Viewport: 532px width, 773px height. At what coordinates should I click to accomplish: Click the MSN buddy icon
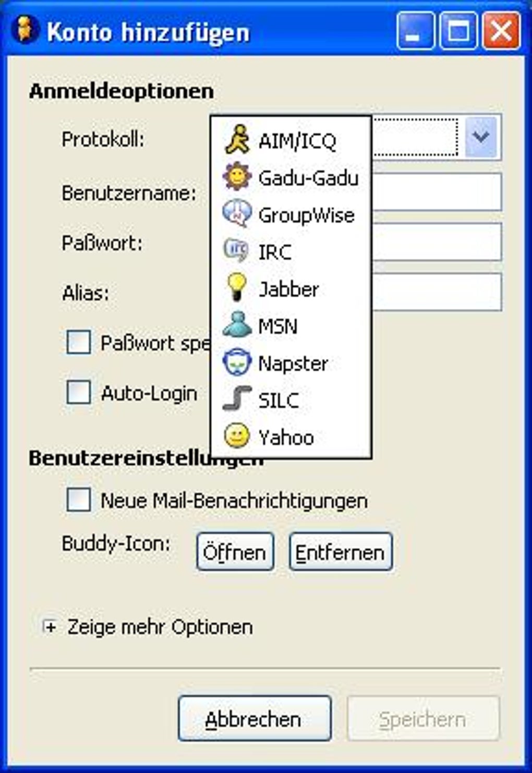[237, 325]
